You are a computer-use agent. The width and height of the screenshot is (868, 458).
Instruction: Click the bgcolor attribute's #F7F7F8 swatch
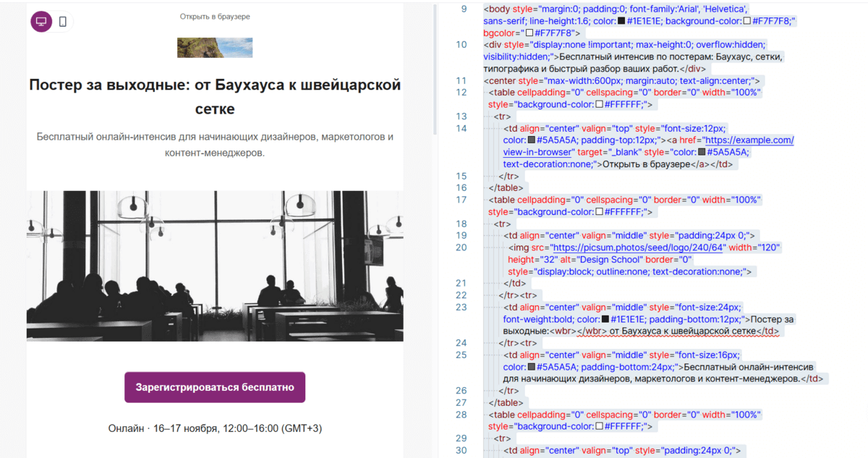click(x=529, y=33)
